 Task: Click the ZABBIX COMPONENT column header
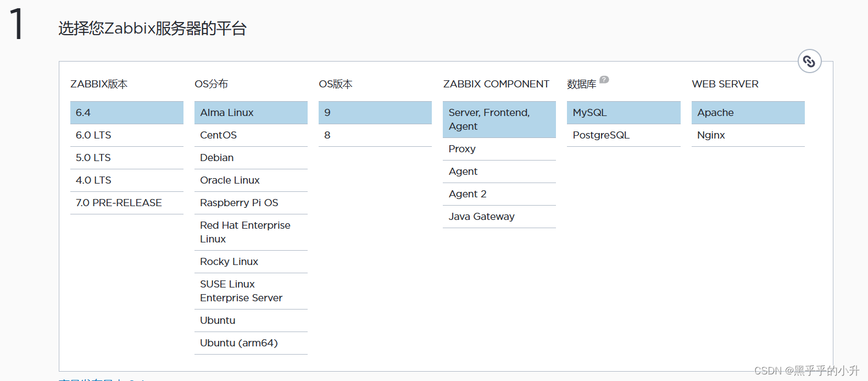496,84
